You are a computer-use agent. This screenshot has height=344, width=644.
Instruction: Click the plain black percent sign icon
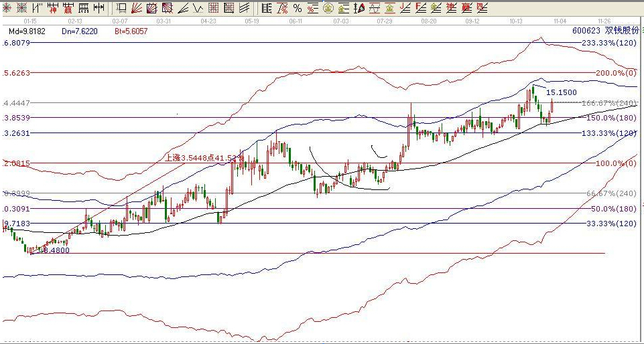click(x=298, y=8)
